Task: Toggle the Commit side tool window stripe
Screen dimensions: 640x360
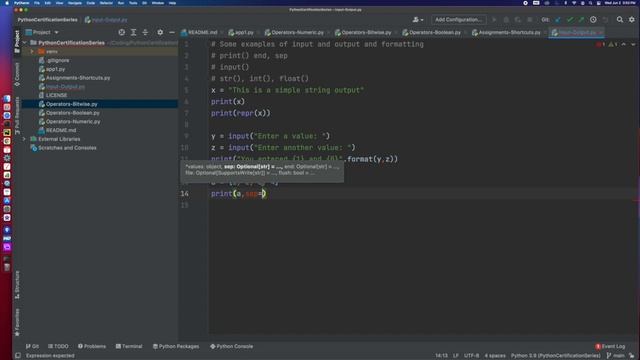Action: click(17, 74)
